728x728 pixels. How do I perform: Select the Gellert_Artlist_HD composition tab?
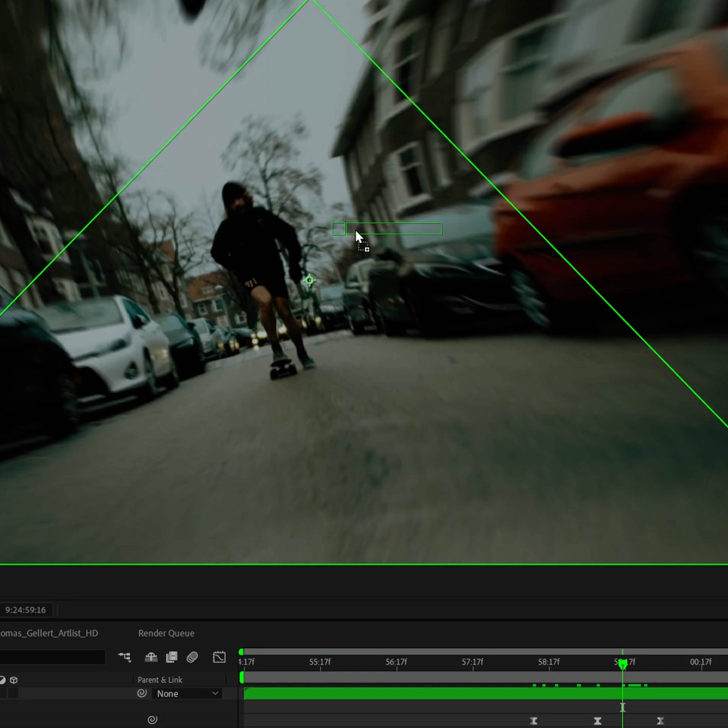[x=49, y=633]
